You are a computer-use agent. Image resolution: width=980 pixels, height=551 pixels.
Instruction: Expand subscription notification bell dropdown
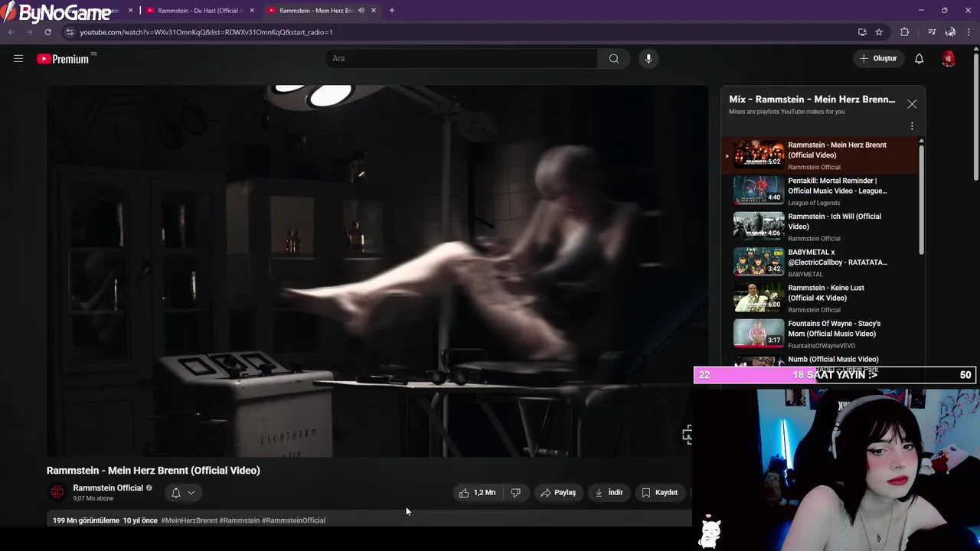tap(183, 493)
